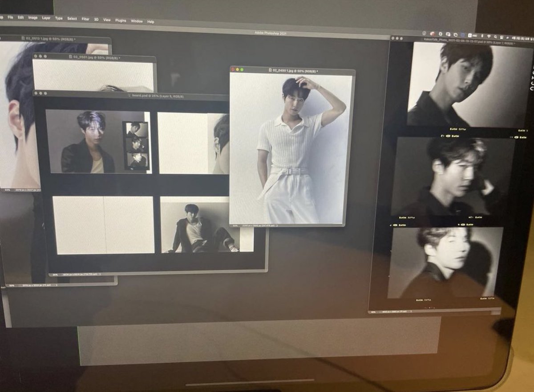Close the 02_0501.jpg window
The height and width of the screenshot is (392, 534).
click(x=36, y=56)
